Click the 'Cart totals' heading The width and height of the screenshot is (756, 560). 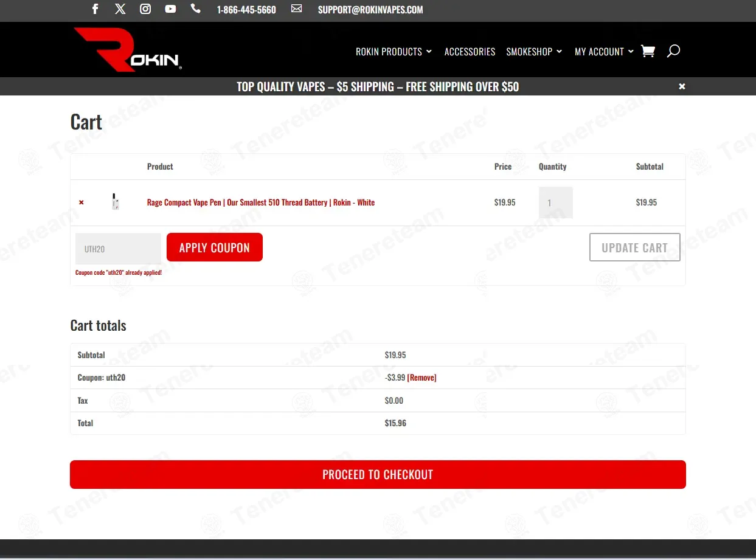(98, 325)
